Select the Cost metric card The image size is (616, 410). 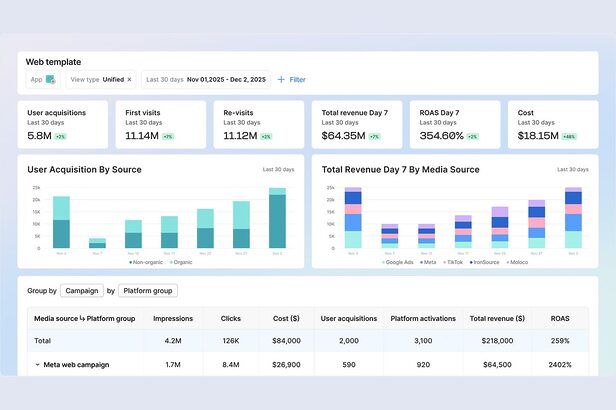(553, 124)
